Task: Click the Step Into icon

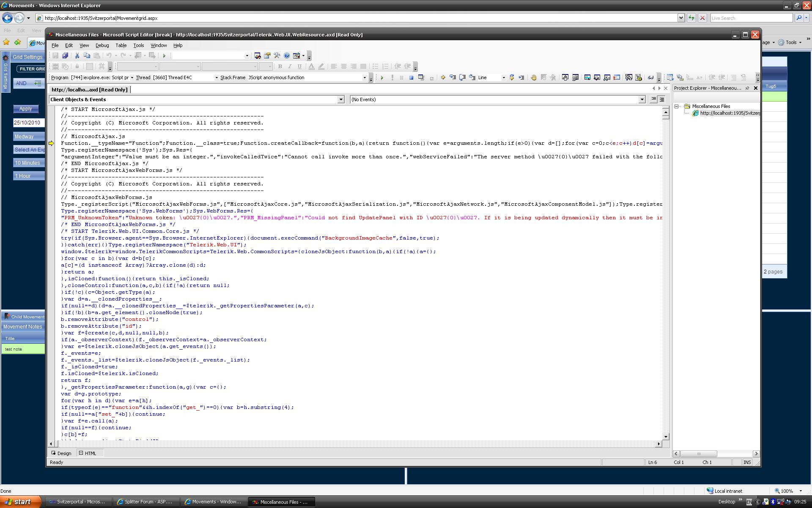Action: coord(453,78)
